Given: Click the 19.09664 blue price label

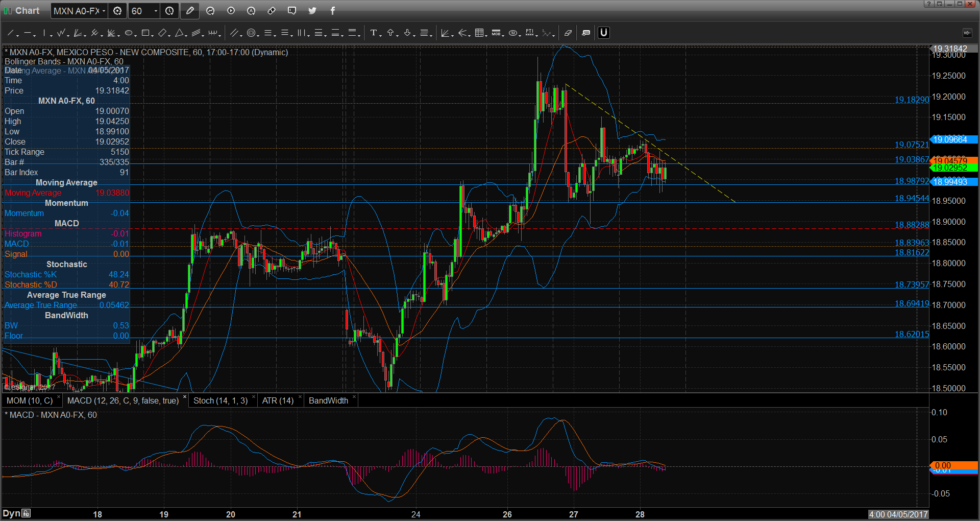Looking at the screenshot, I should pos(954,139).
